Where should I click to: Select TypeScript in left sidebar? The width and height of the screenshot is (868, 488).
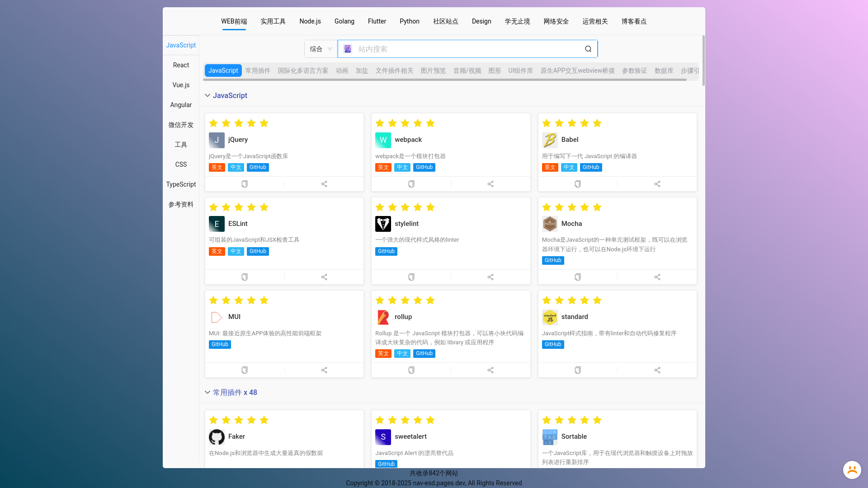(181, 184)
